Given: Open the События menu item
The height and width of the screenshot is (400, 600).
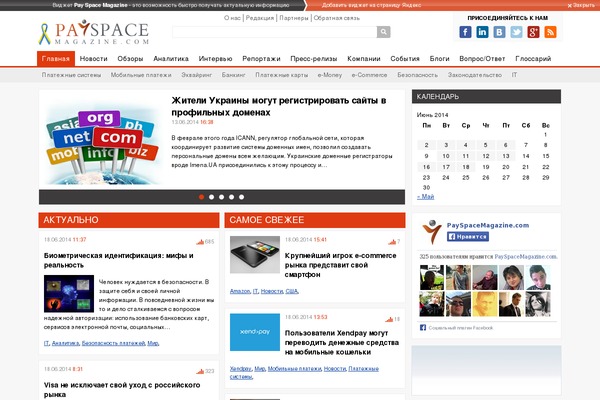Looking at the screenshot, I should pos(405,59).
